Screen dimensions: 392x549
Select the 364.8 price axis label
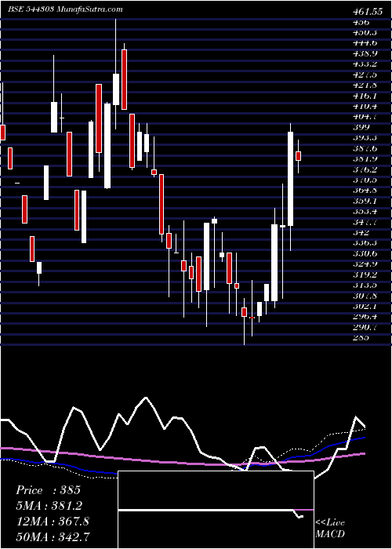coord(365,191)
